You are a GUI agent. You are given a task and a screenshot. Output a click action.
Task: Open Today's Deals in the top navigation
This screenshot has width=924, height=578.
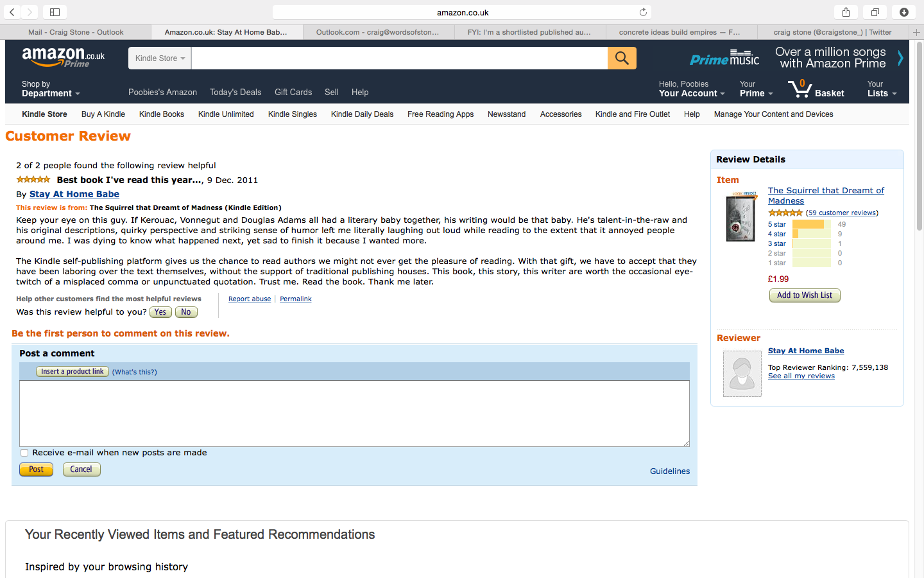235,92
